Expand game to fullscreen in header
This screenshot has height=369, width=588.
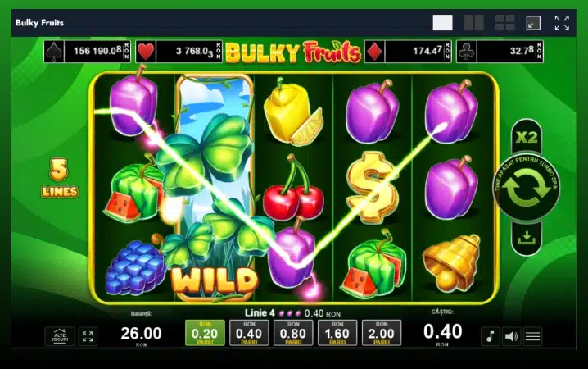pos(562,23)
